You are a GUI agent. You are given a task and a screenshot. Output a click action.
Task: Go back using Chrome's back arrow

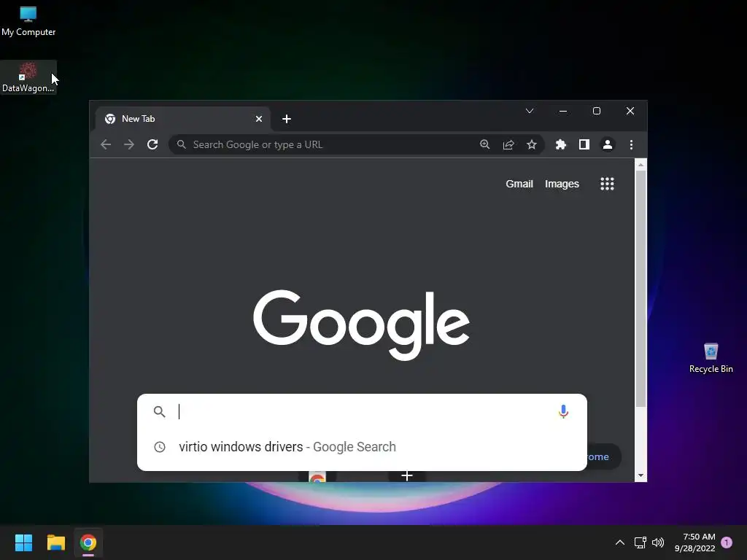pos(106,144)
